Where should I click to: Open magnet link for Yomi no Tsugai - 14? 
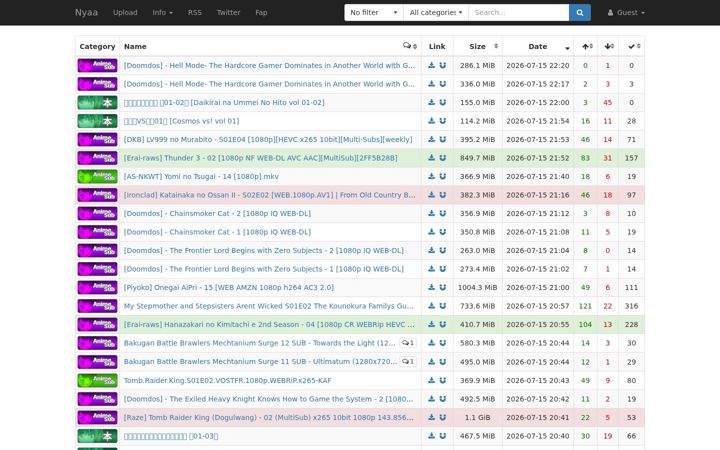[443, 176]
